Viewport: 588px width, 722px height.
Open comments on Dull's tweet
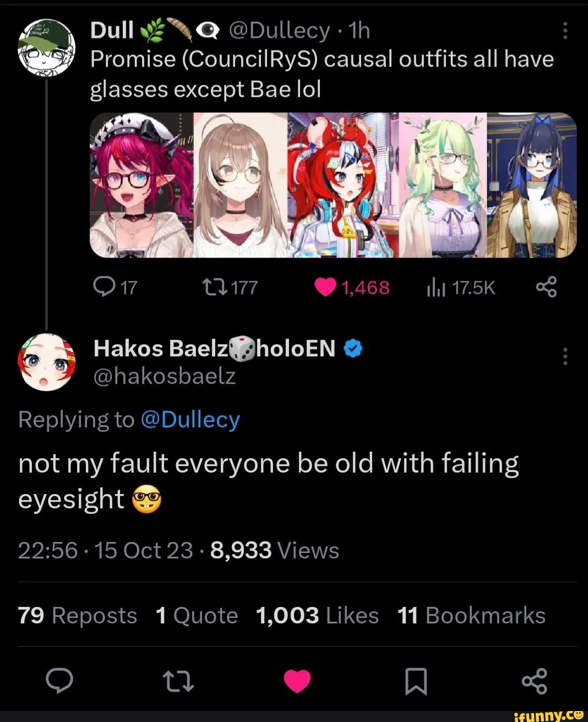[104, 287]
